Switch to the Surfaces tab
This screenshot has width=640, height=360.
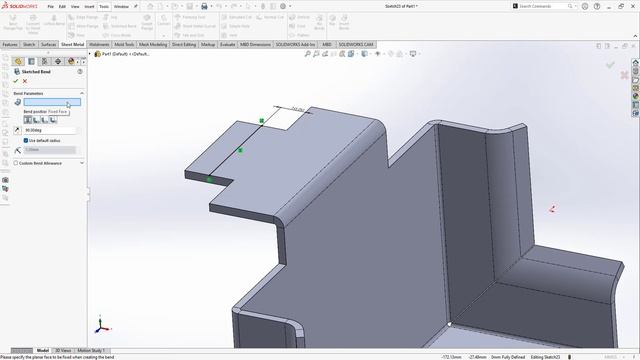49,44
